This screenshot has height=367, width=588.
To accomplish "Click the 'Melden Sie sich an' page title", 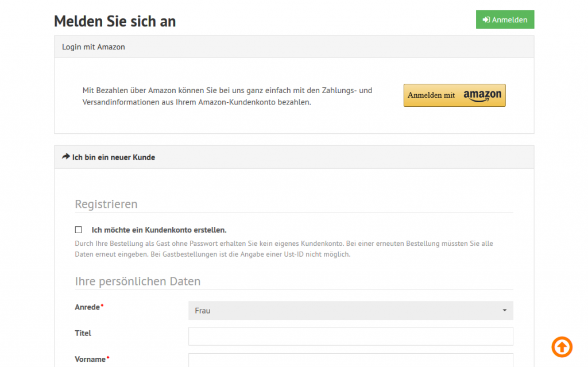I will point(115,21).
